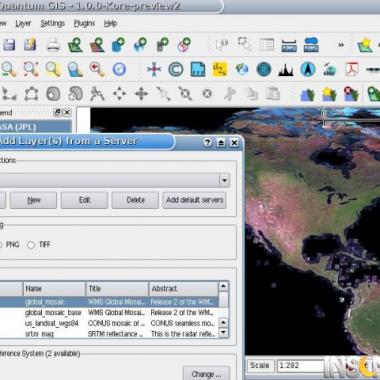Select the Measure Line ruler tool

(x=289, y=45)
